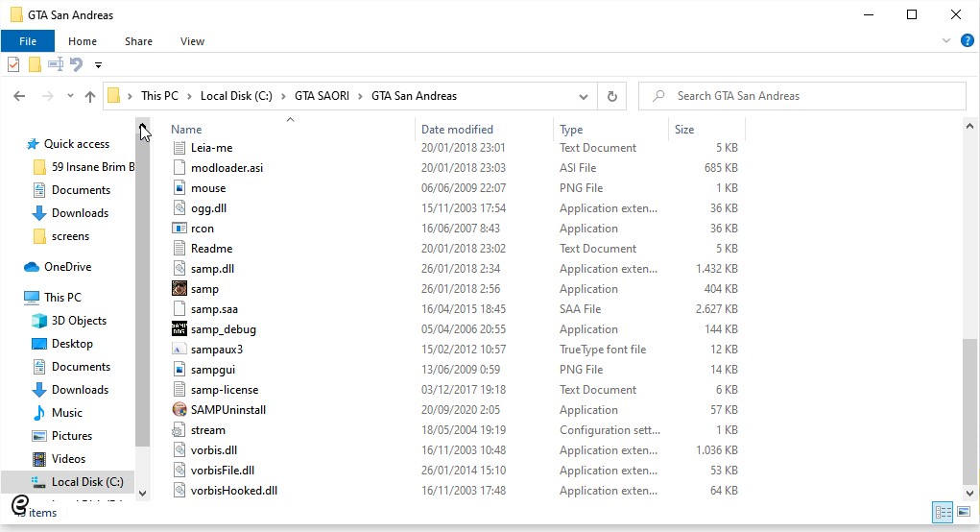The image size is (980, 532).
Task: Switch to Large icons view button
Action: pyautogui.click(x=963, y=513)
